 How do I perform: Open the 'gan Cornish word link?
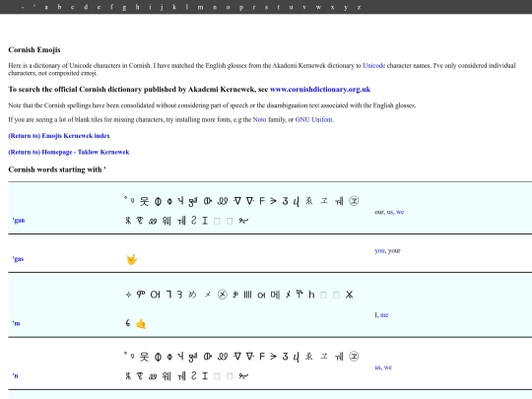19,221
